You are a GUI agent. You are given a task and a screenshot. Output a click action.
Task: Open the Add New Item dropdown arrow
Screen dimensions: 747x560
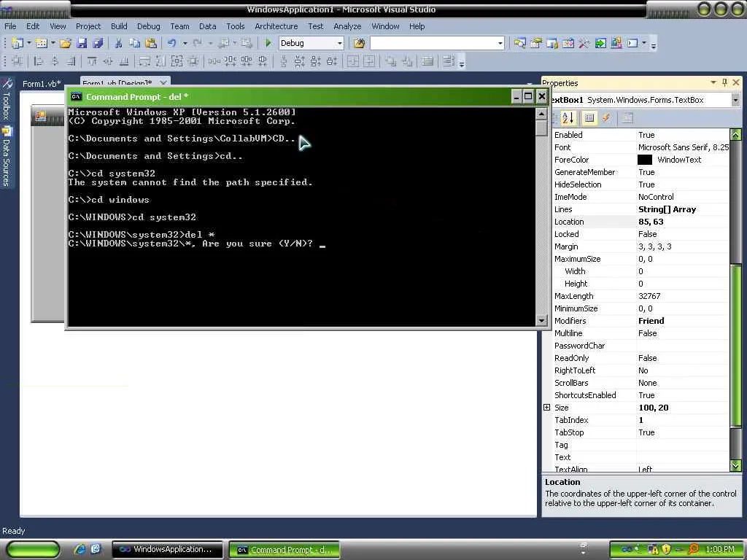(x=53, y=43)
